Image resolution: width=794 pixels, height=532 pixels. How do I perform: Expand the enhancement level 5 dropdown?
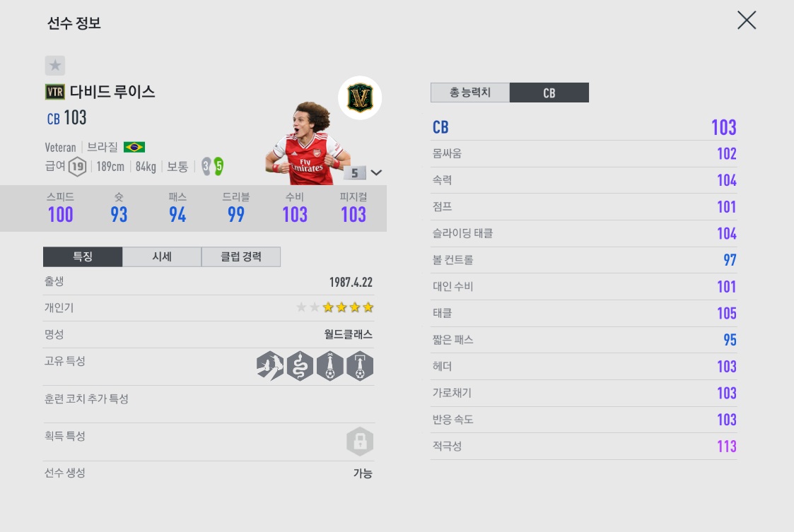(376, 172)
